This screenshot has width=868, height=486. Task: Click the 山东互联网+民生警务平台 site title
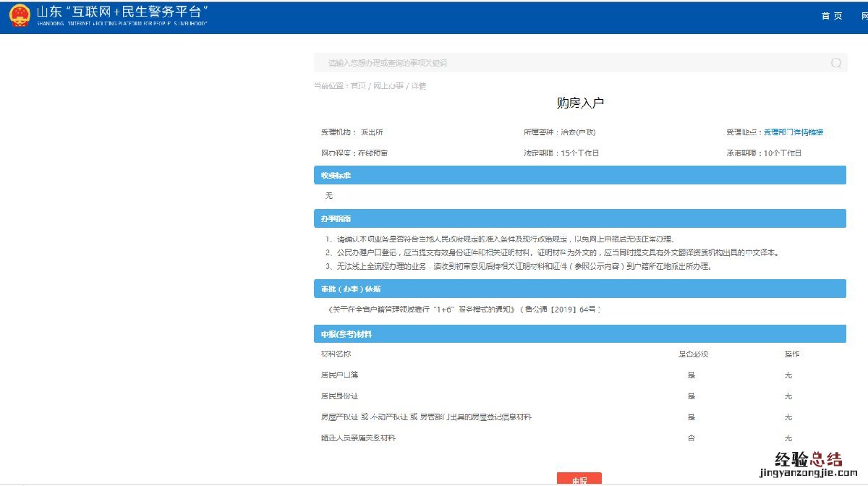pos(123,12)
